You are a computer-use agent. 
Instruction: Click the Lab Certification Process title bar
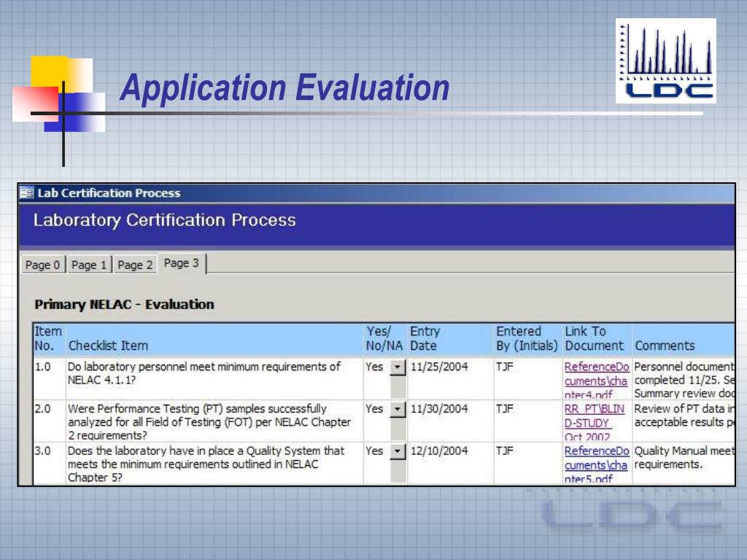[377, 192]
